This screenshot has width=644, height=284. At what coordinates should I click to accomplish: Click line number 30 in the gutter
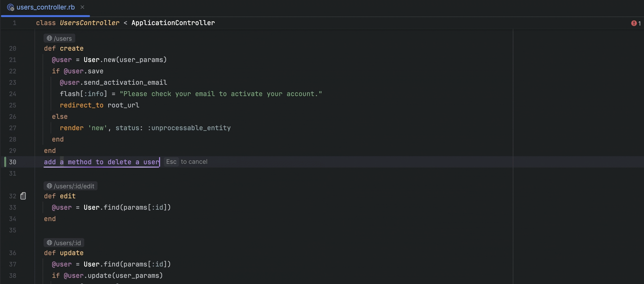pos(13,162)
